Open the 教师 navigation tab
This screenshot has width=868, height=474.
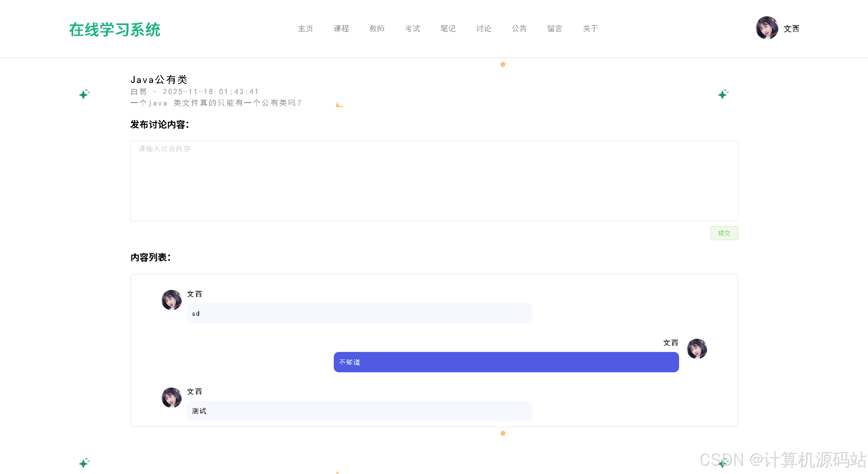[377, 28]
